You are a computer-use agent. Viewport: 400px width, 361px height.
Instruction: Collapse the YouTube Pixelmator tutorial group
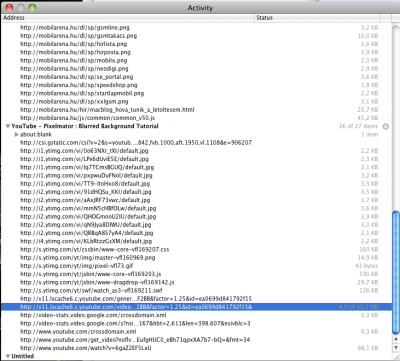[8, 126]
